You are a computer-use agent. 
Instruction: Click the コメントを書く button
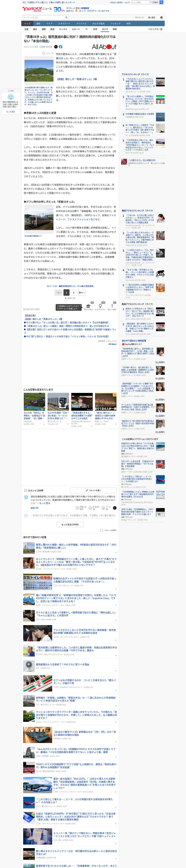93,490
